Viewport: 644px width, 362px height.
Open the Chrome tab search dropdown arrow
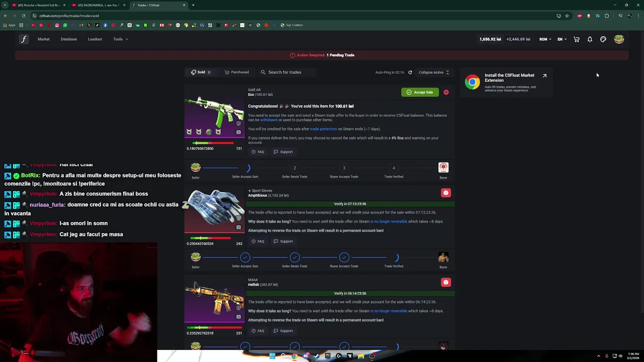click(x=5, y=5)
